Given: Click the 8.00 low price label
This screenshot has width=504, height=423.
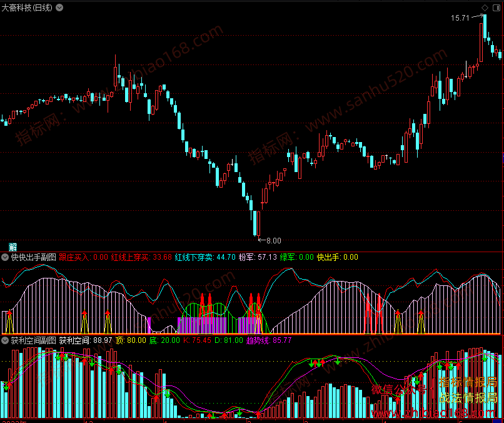Looking at the screenshot, I should tap(274, 241).
